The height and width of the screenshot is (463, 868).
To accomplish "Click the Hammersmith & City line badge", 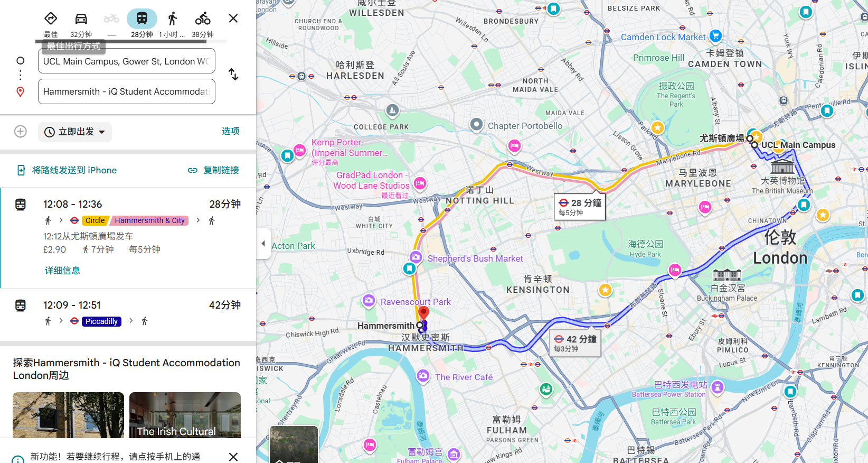I will 149,220.
